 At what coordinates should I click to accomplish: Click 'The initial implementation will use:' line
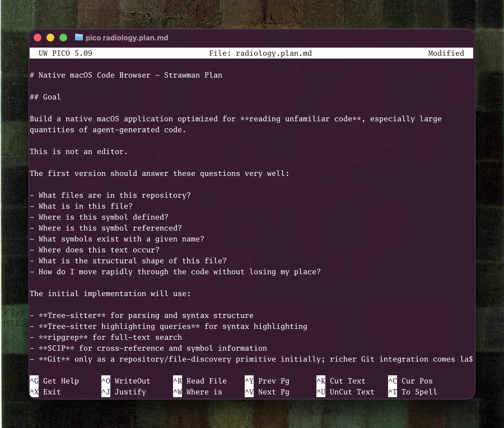(x=110, y=294)
